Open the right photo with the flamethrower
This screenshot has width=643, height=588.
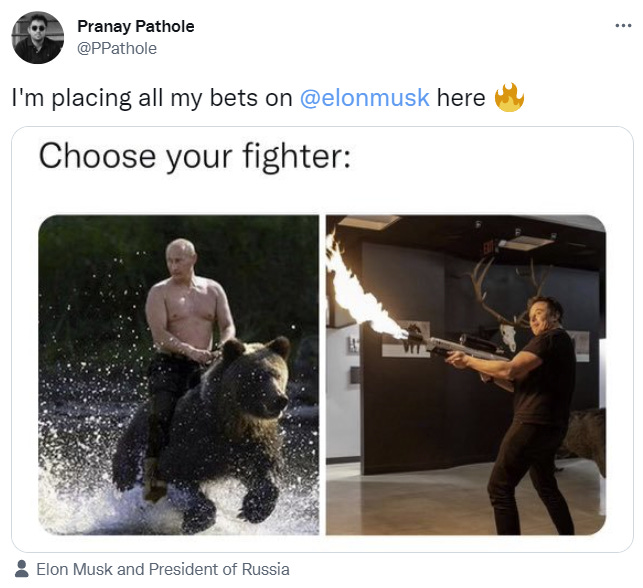[x=466, y=375]
